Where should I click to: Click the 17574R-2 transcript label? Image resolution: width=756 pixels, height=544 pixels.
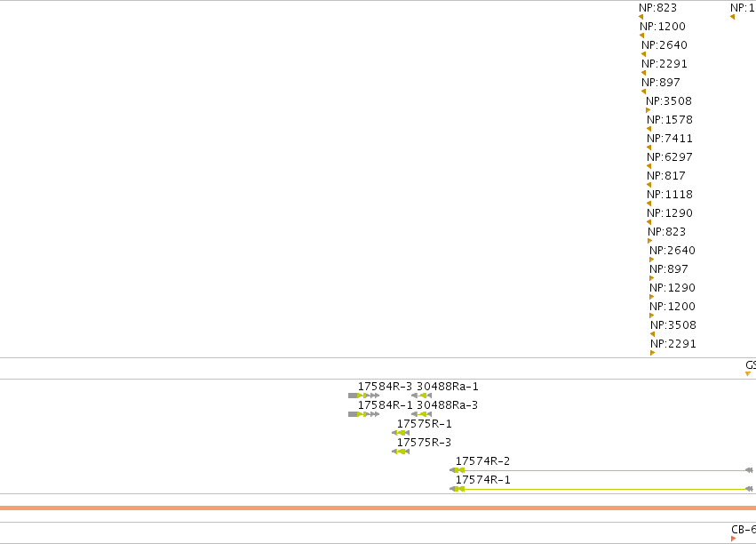click(x=482, y=461)
